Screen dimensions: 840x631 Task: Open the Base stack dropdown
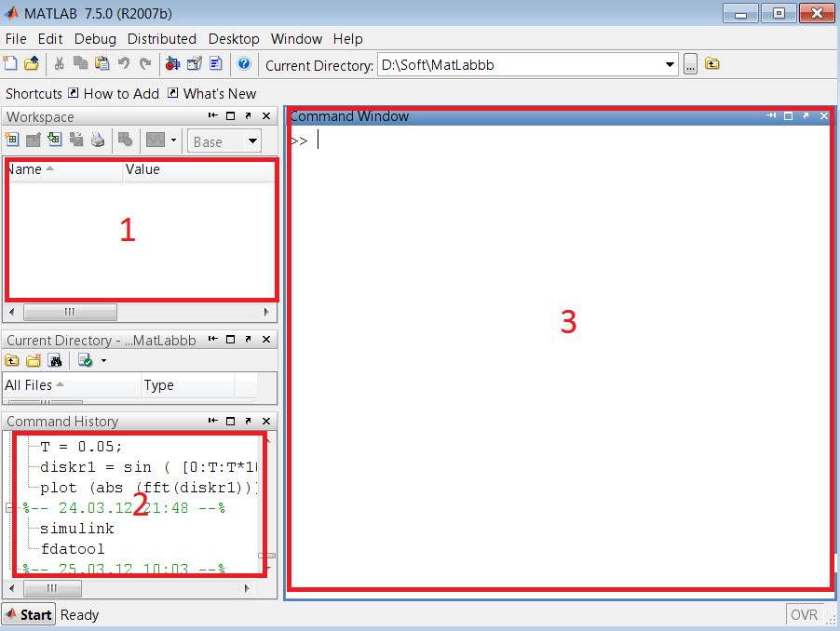click(224, 141)
